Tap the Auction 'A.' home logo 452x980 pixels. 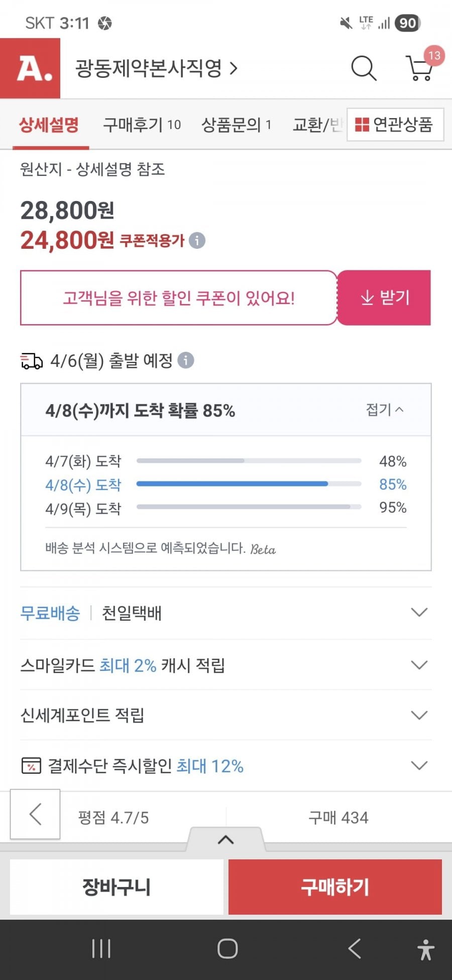click(x=30, y=68)
